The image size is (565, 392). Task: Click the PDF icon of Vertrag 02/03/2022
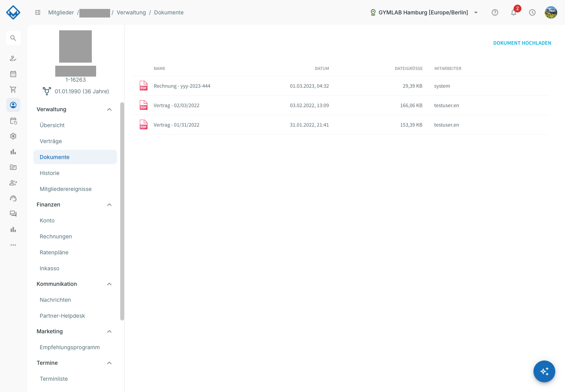tap(144, 105)
